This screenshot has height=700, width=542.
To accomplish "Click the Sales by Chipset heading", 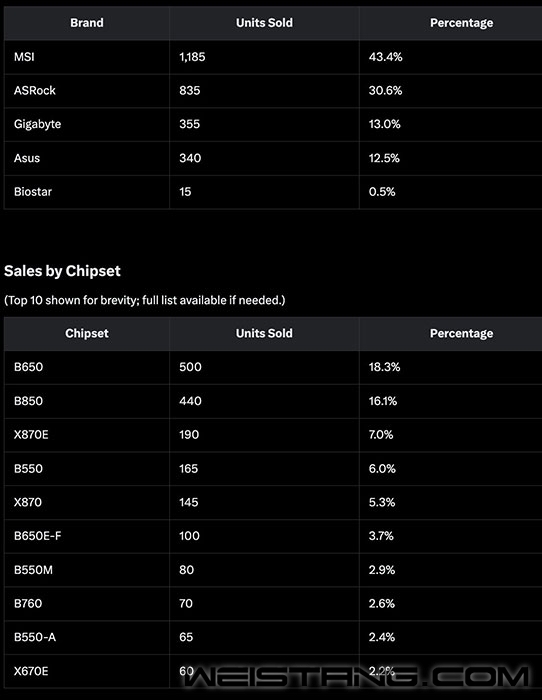I will (x=63, y=271).
